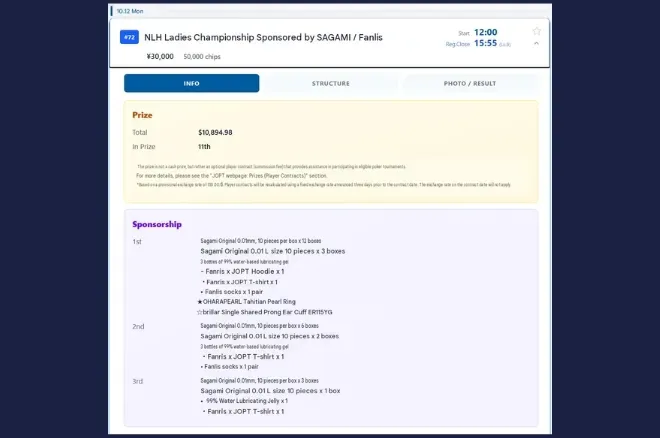Select the INFO tab
660x438 pixels.
tap(192, 83)
